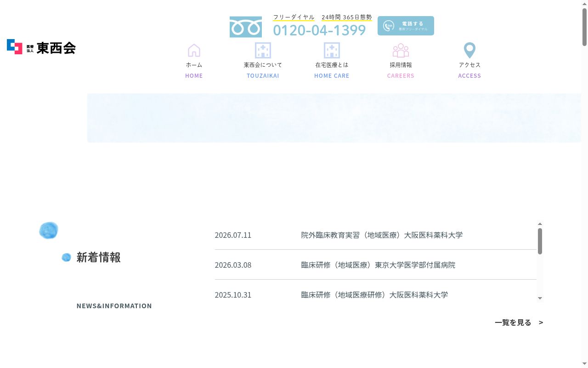Open the 一覧を見る link
Viewport: 588px width, 368px height.
tap(519, 322)
